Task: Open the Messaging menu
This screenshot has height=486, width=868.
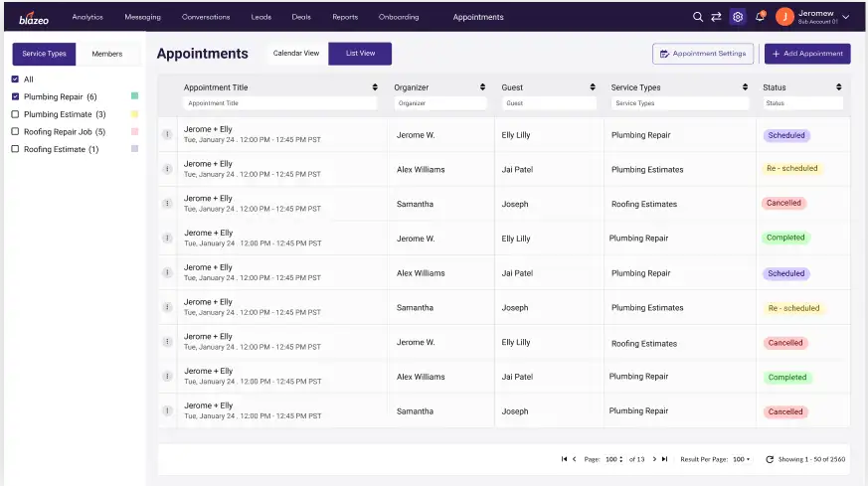Action: [x=143, y=17]
